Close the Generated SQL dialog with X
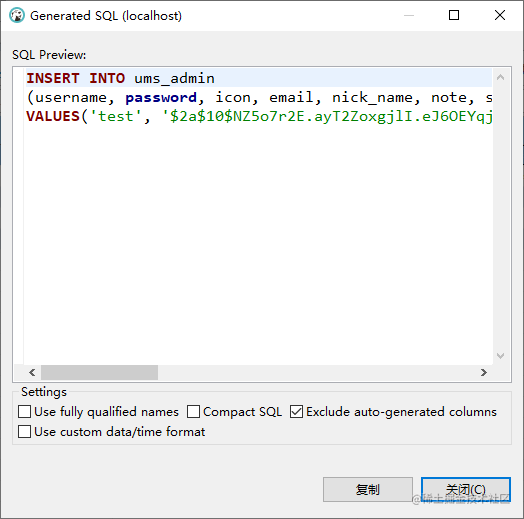The height and width of the screenshot is (519, 524). 500,15
